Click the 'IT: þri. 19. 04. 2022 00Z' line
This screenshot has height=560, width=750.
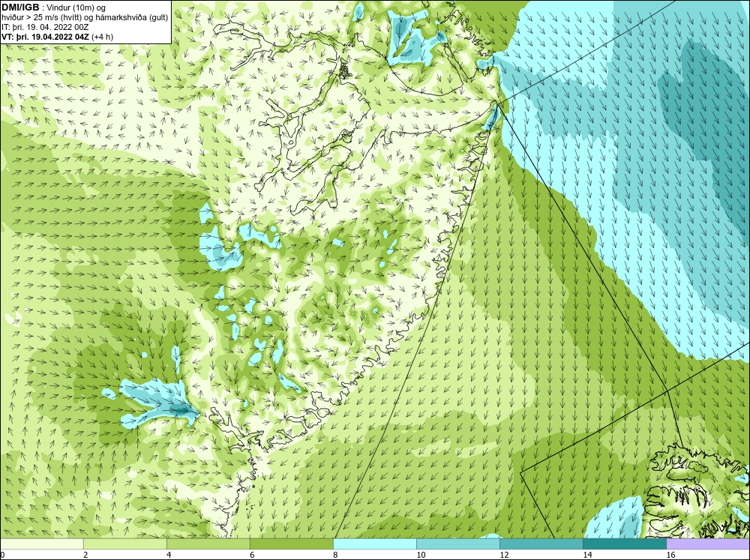tap(45, 27)
